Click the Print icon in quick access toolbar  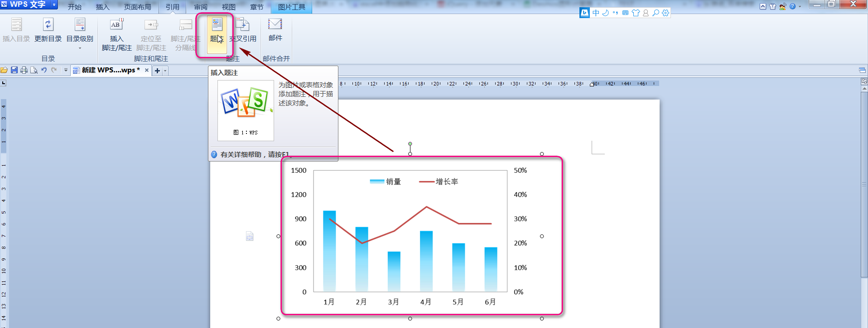tap(24, 70)
